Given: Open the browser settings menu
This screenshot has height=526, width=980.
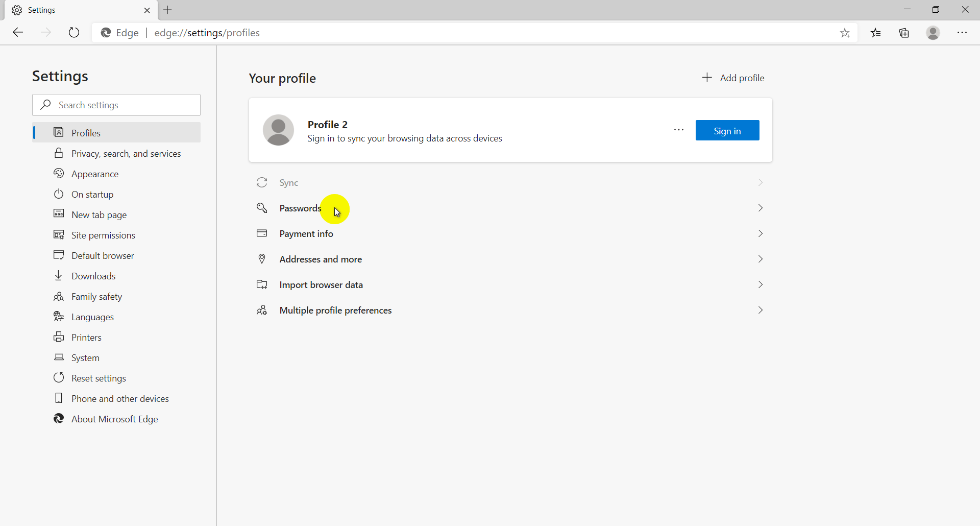Looking at the screenshot, I should tap(963, 33).
